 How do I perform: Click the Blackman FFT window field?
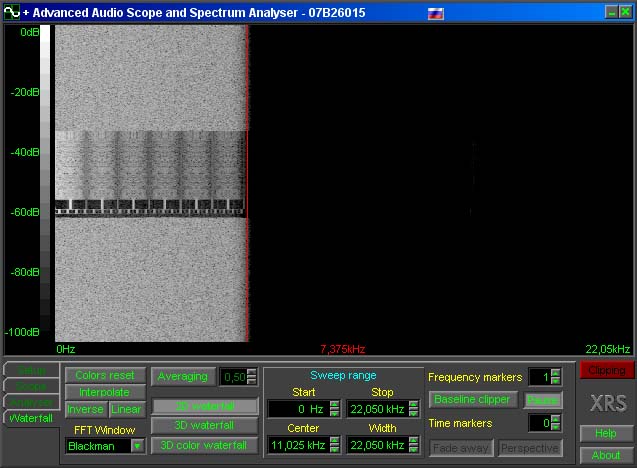tap(98, 446)
